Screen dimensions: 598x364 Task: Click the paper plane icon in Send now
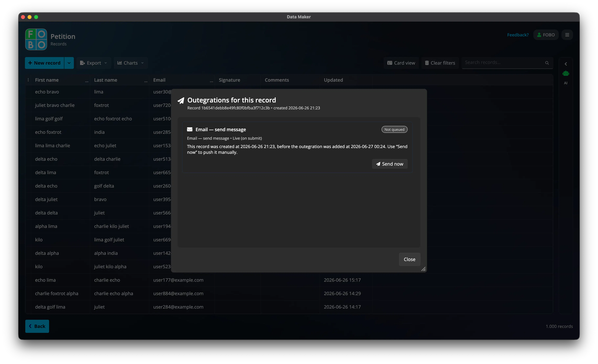point(378,164)
